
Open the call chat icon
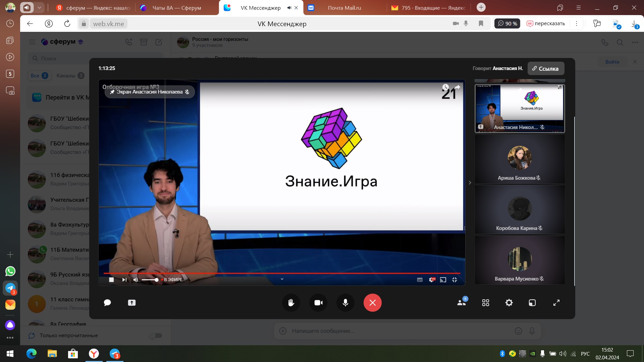[107, 303]
